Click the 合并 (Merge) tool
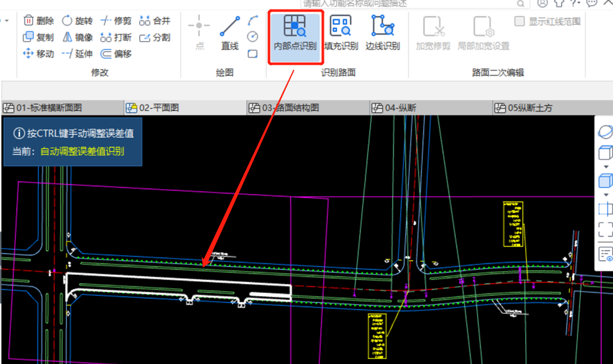 pyautogui.click(x=155, y=21)
